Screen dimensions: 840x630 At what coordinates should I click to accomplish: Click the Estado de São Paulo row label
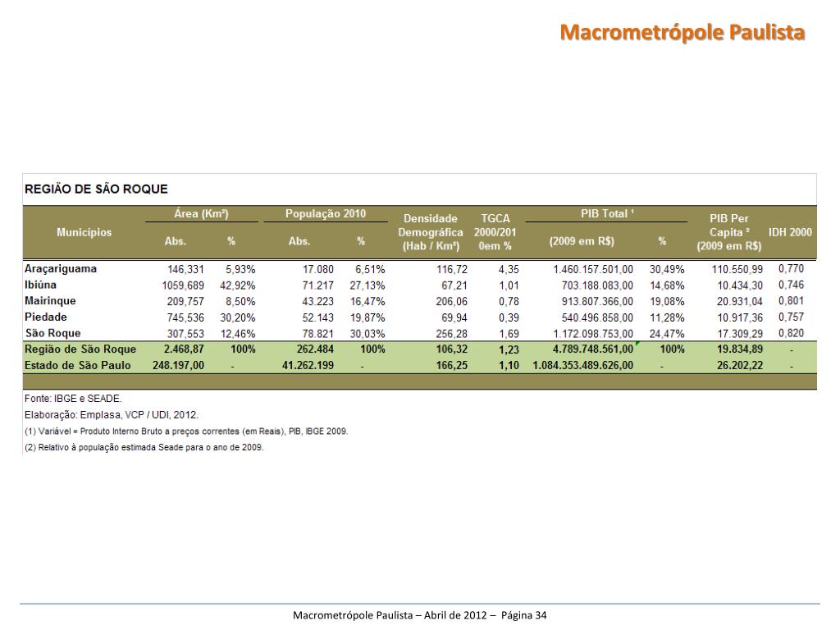click(78, 365)
